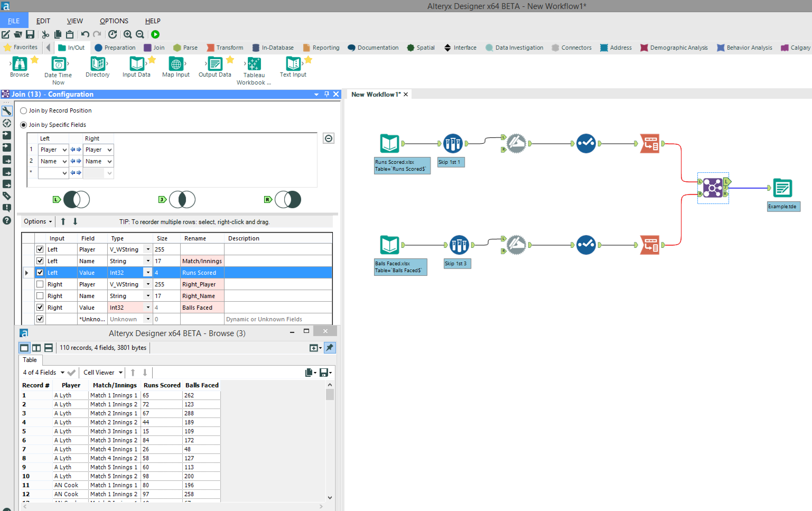Open the OPTIONS menu

pyautogui.click(x=114, y=21)
